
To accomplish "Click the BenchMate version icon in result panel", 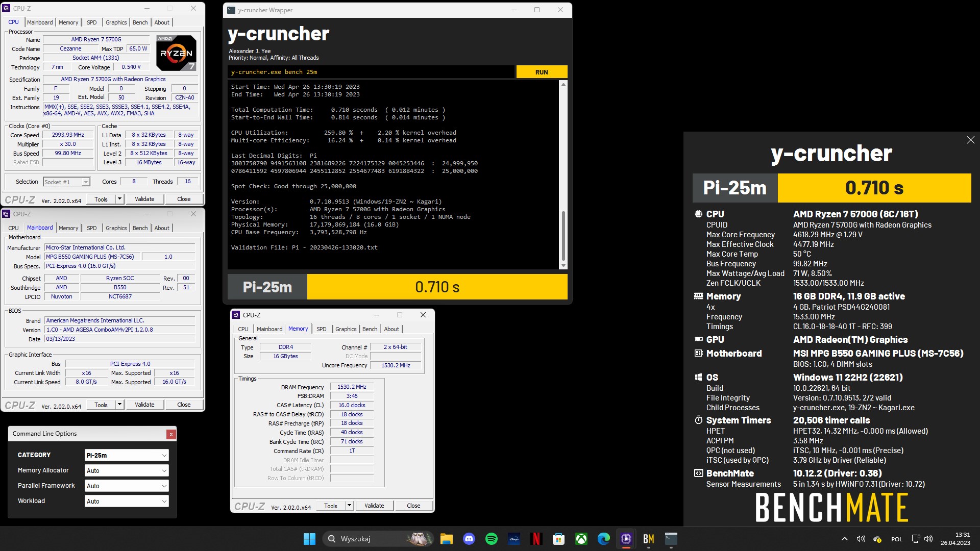I will point(698,473).
